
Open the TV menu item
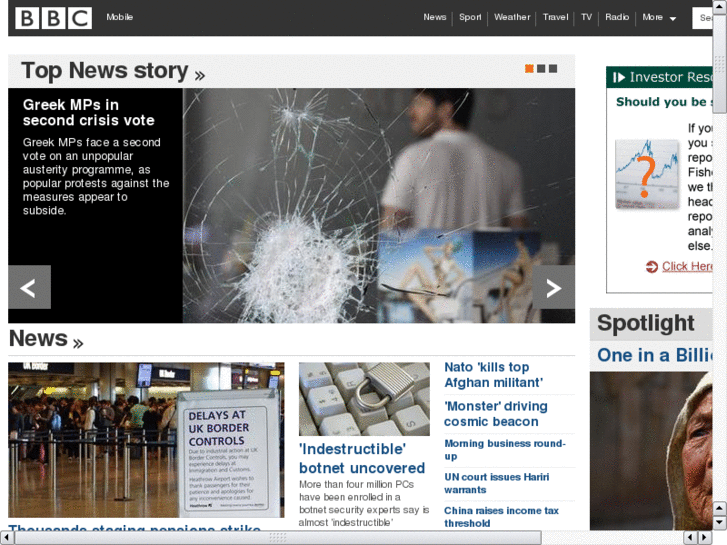tap(587, 17)
